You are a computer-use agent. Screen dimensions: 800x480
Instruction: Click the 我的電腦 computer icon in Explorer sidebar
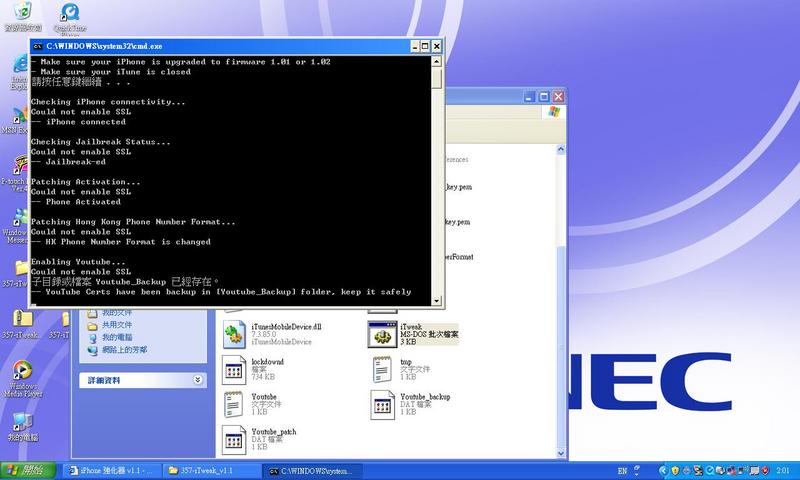point(92,338)
